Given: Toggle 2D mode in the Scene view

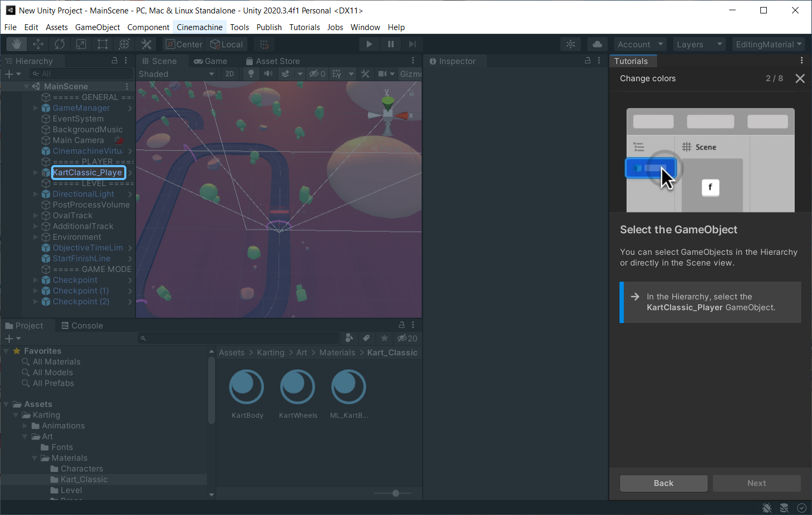Looking at the screenshot, I should point(230,74).
